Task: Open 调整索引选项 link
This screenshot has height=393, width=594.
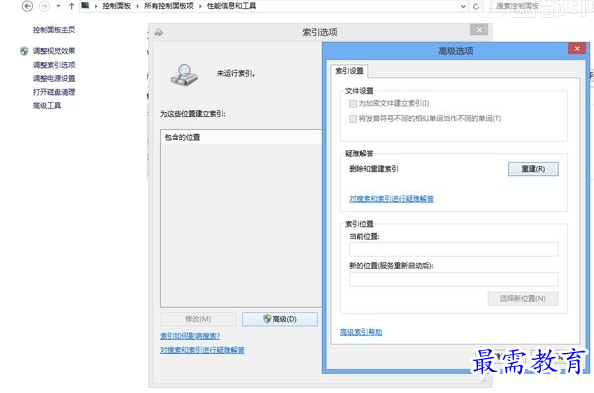Action: (54, 65)
